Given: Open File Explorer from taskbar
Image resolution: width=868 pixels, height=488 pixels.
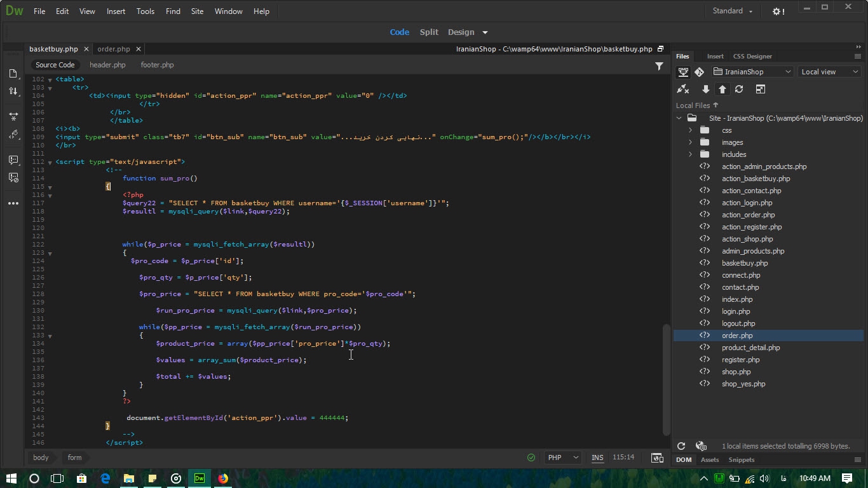Looking at the screenshot, I should pos(129,478).
